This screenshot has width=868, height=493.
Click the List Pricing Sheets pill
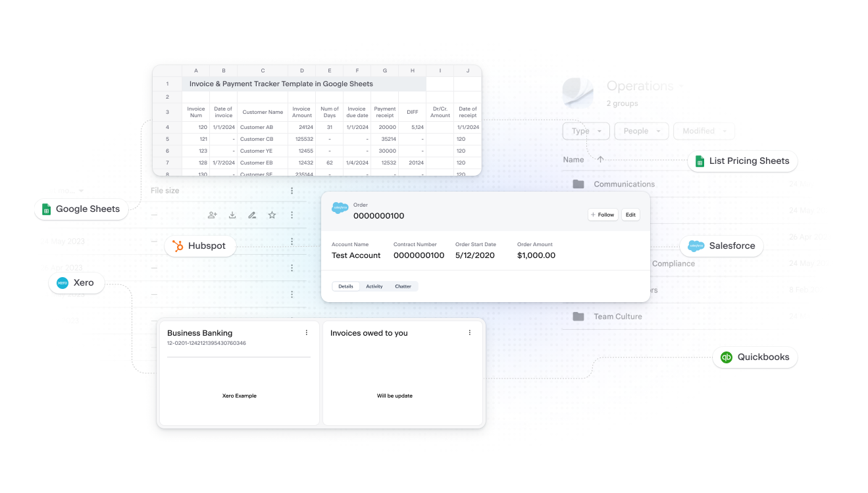click(743, 161)
